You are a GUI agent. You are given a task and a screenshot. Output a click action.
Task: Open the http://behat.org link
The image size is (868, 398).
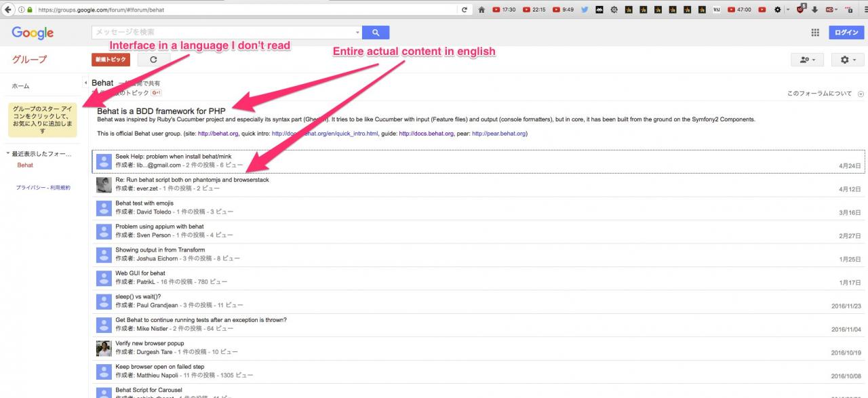click(217, 134)
